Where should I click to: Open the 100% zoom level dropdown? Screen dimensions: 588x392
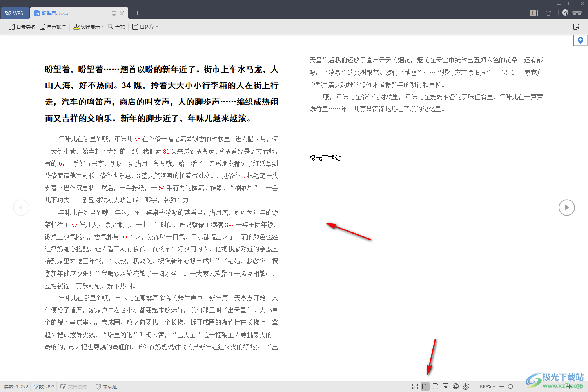pyautogui.click(x=487, y=387)
